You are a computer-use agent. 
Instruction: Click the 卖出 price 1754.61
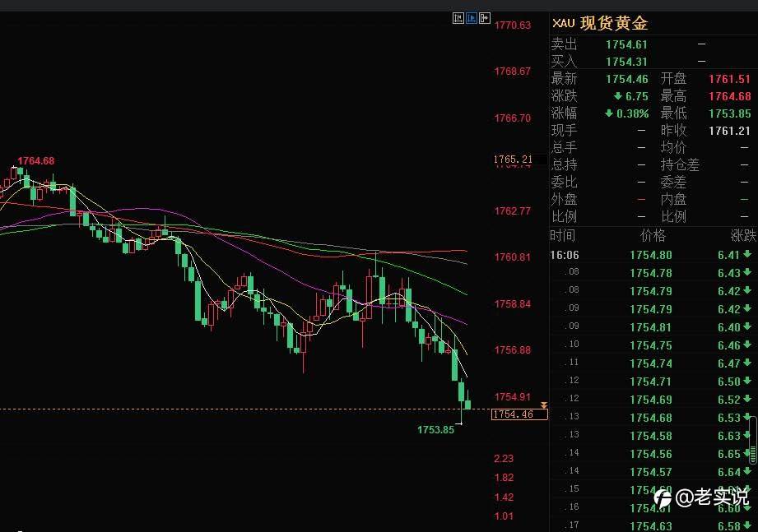[626, 44]
